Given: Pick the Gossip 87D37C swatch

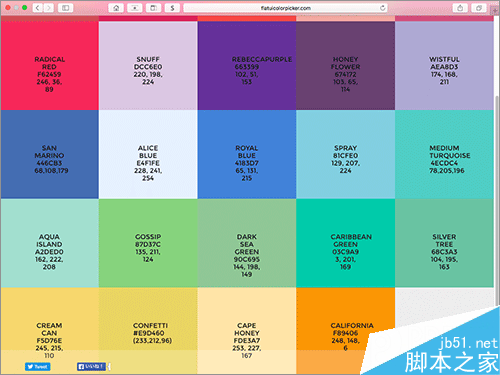Looking at the screenshot, I should [148, 243].
